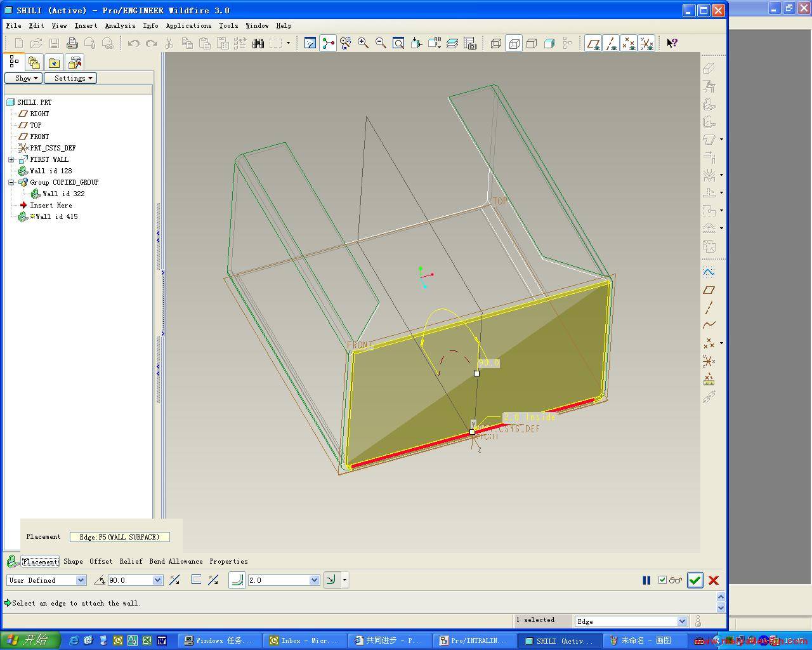Toggle coordinate systems display
Viewport: 812px width, 650px height.
click(x=646, y=43)
